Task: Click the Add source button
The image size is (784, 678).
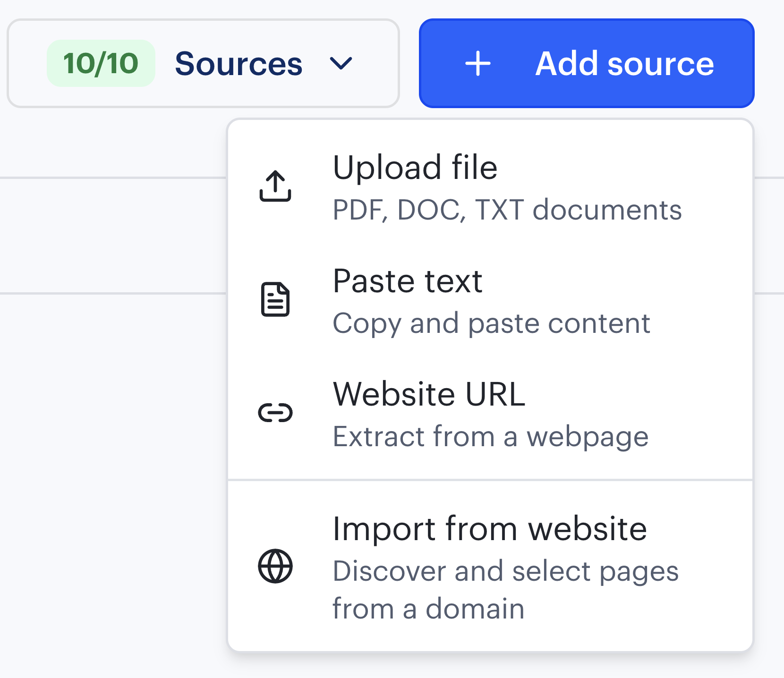Action: pyautogui.click(x=587, y=63)
